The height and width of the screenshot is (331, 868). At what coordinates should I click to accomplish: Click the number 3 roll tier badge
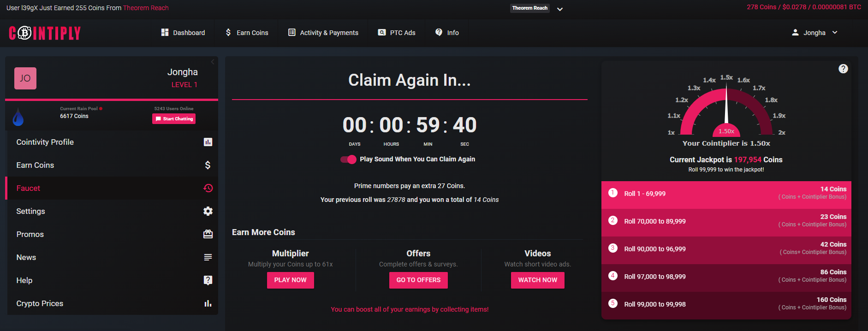click(612, 248)
